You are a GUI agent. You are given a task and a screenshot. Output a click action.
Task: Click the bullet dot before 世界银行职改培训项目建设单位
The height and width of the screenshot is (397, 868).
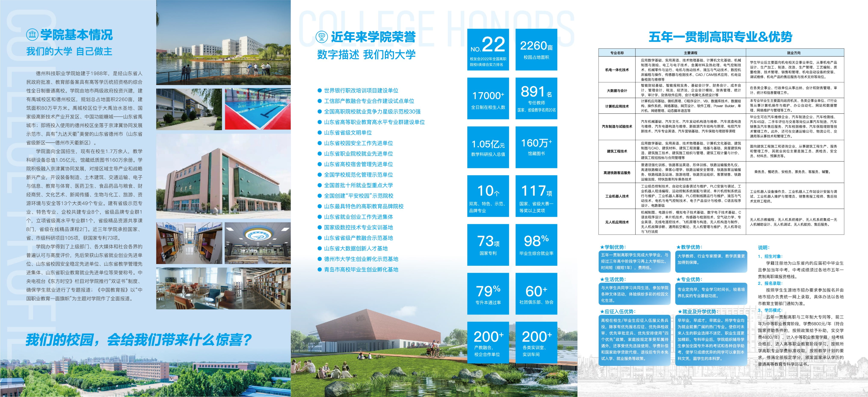(319, 91)
